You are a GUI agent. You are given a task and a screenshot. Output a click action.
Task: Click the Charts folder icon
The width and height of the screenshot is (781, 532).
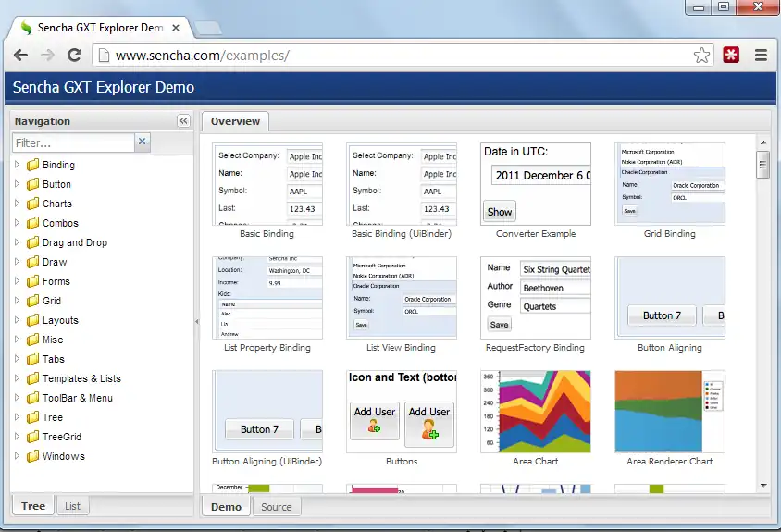point(32,204)
